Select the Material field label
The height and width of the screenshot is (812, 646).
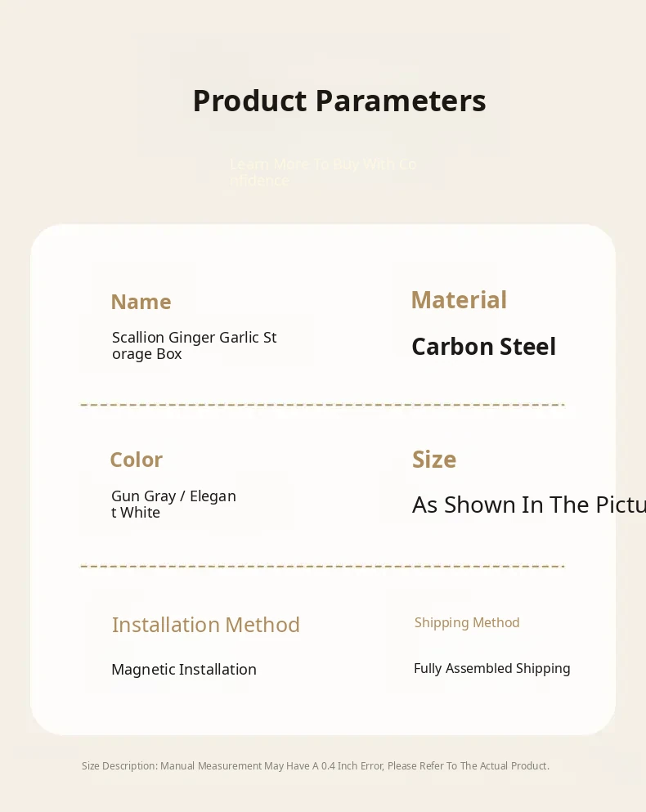[458, 300]
